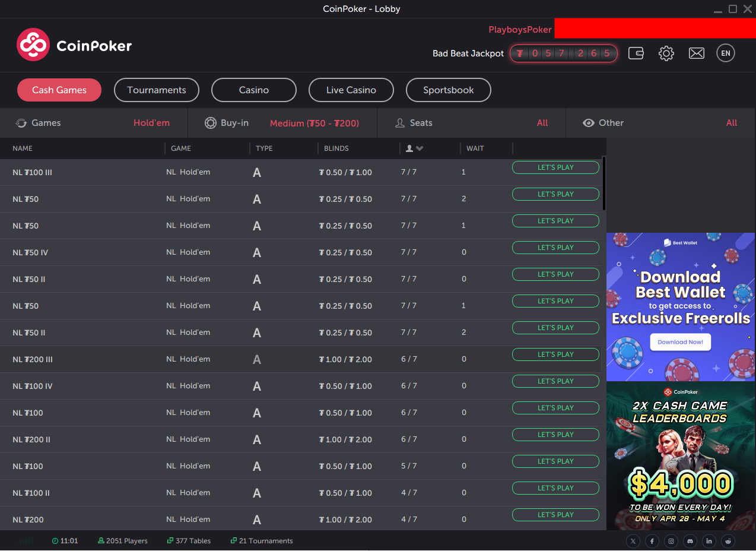Go to the Sportsbook tab
The width and height of the screenshot is (756, 551).
(x=449, y=90)
